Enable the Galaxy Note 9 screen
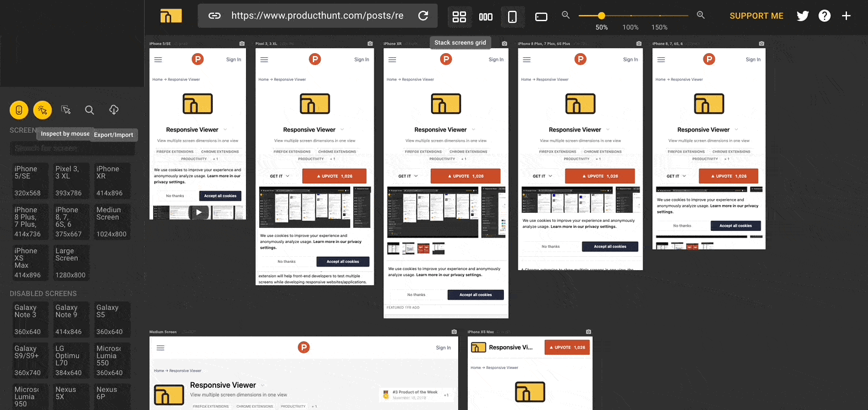The width and height of the screenshot is (868, 410). pos(71,320)
